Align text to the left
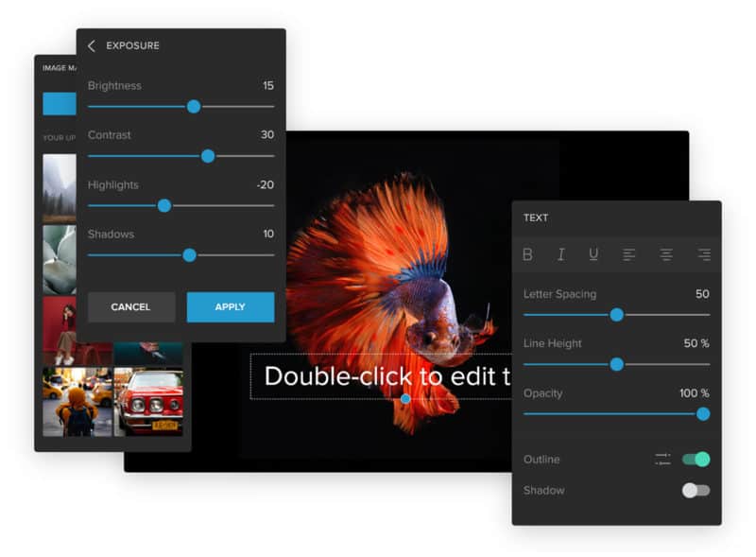This screenshot has width=756, height=557. (629, 254)
